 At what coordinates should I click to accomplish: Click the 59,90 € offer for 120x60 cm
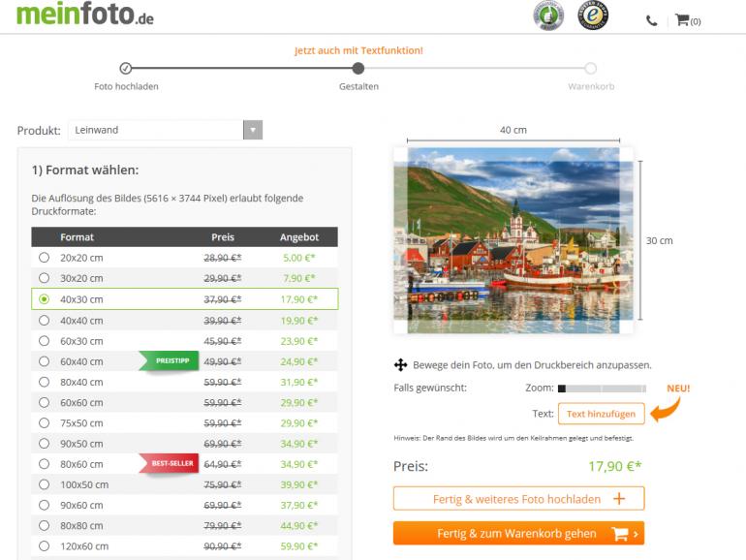[298, 545]
